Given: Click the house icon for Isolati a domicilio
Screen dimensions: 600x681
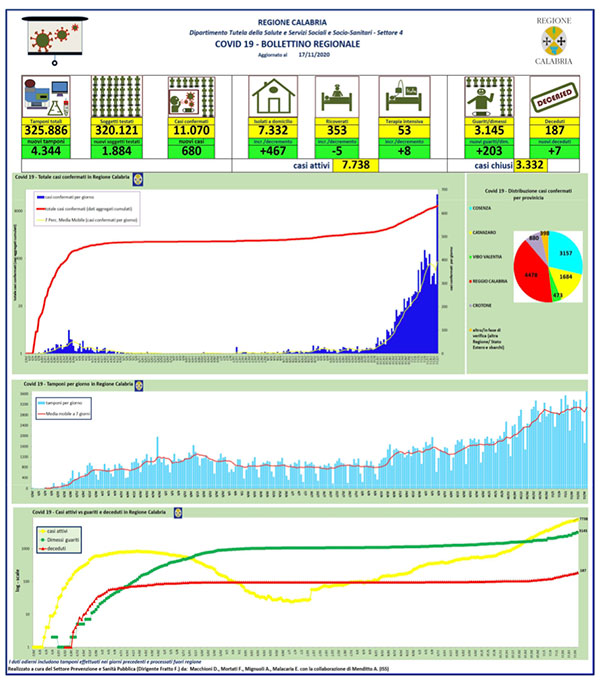Looking at the screenshot, I should (x=273, y=97).
